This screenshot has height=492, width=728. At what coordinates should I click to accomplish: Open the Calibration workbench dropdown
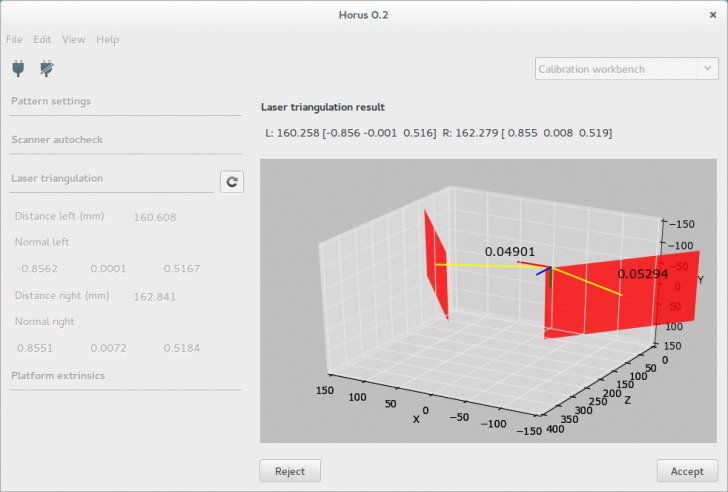[626, 69]
